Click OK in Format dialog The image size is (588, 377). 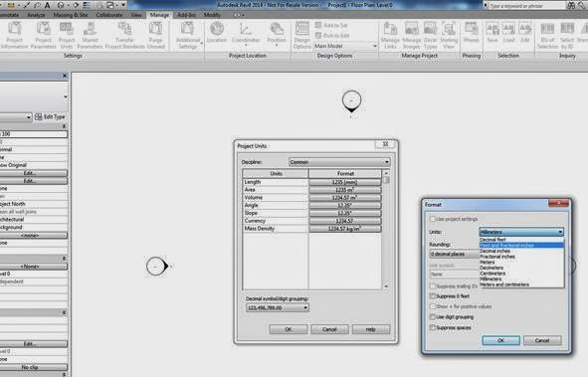tap(500, 340)
